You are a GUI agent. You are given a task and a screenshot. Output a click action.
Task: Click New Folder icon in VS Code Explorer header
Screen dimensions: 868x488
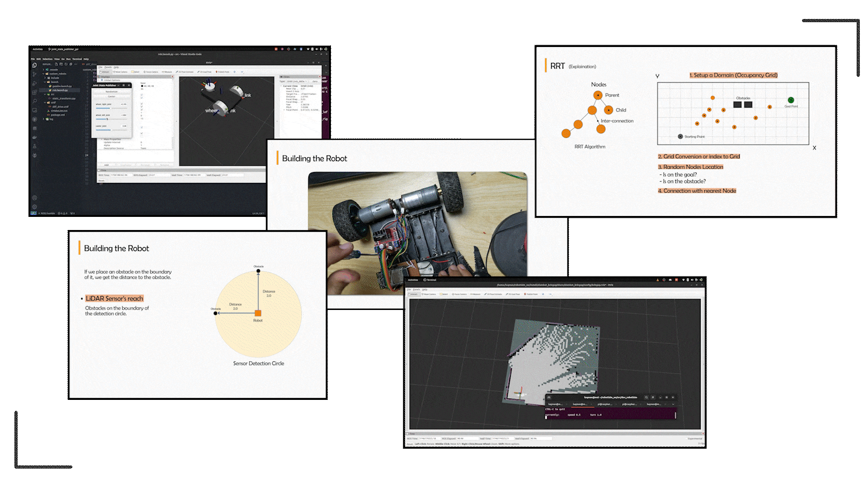point(61,64)
